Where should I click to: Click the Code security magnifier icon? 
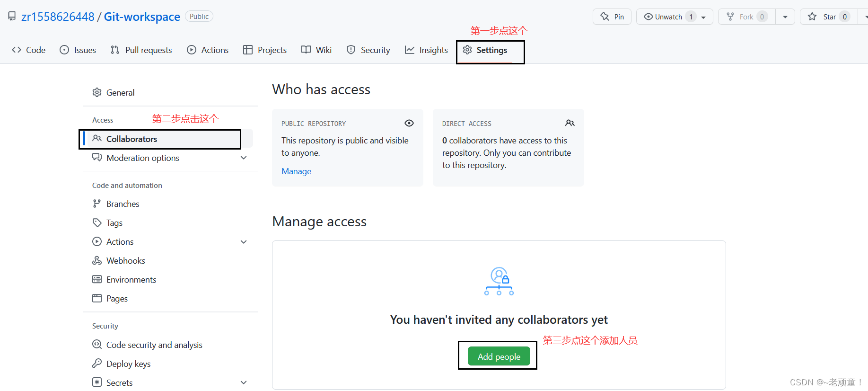(97, 345)
